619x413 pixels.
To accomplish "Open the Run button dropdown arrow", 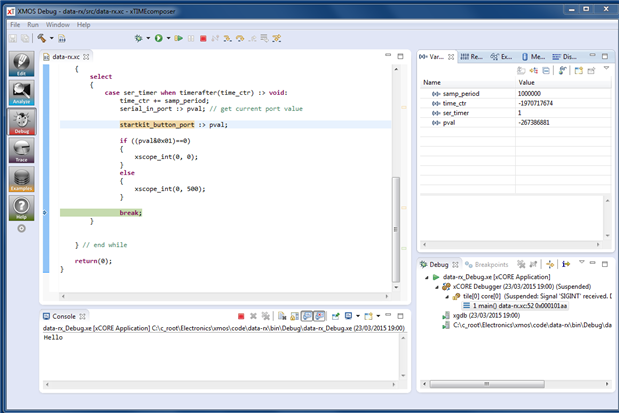I will pyautogui.click(x=167, y=39).
